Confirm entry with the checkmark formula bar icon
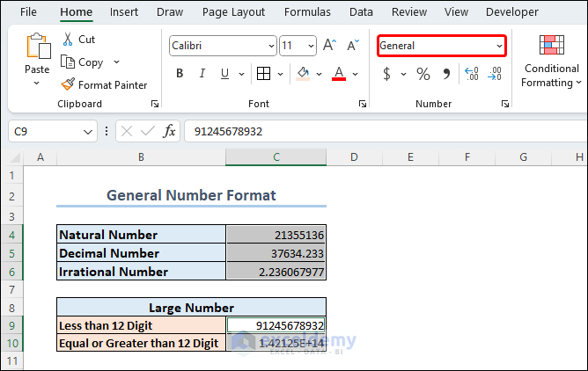 coord(148,131)
